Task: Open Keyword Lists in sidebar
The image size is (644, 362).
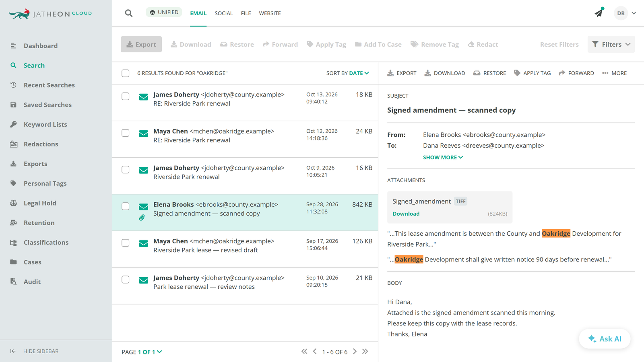Action: point(45,125)
